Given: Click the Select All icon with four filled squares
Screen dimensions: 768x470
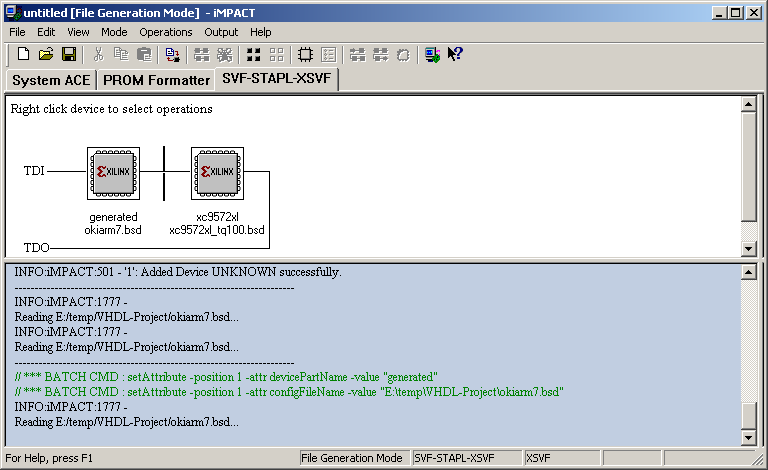Looking at the screenshot, I should pos(253,54).
